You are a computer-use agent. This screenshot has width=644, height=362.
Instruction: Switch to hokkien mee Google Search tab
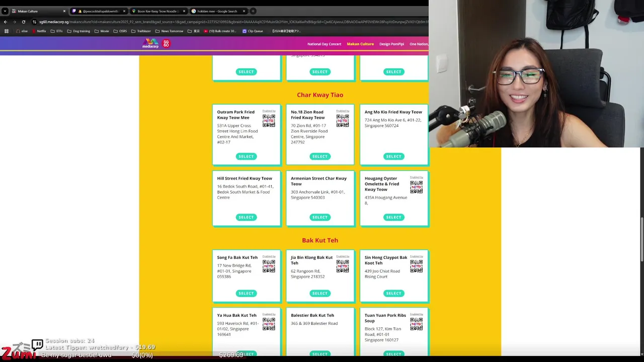pyautogui.click(x=218, y=11)
